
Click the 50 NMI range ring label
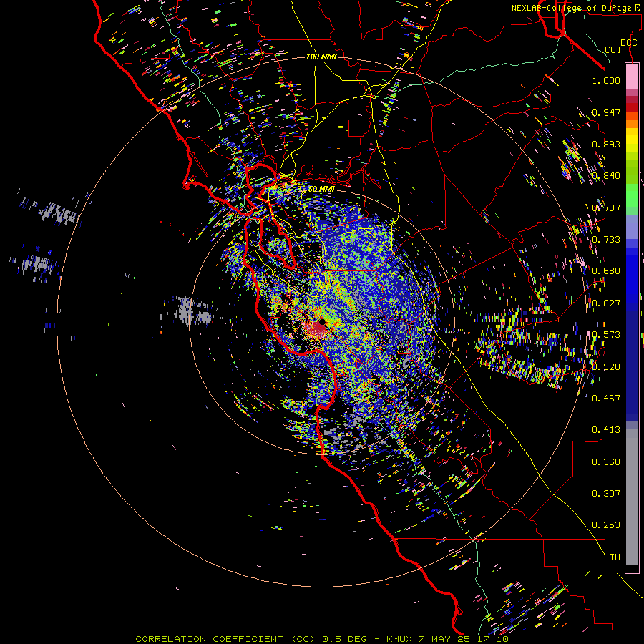321,189
